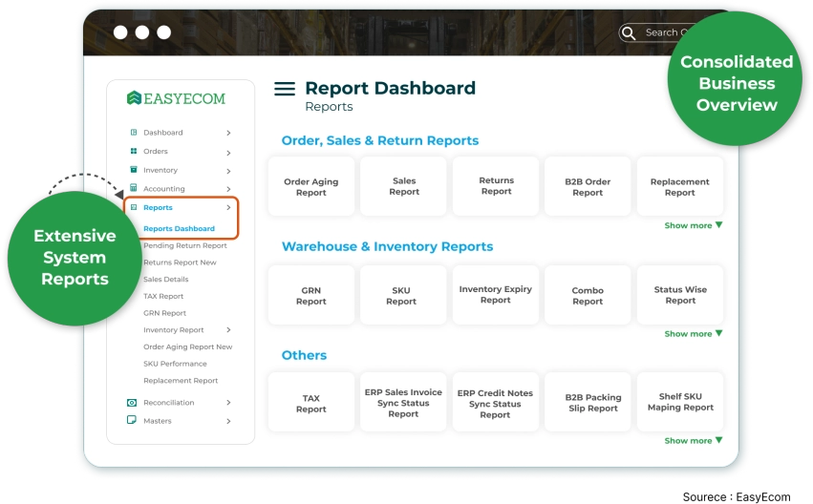This screenshot has height=504, width=813.
Task: Open Order Aging Report New in sidebar
Action: click(187, 347)
